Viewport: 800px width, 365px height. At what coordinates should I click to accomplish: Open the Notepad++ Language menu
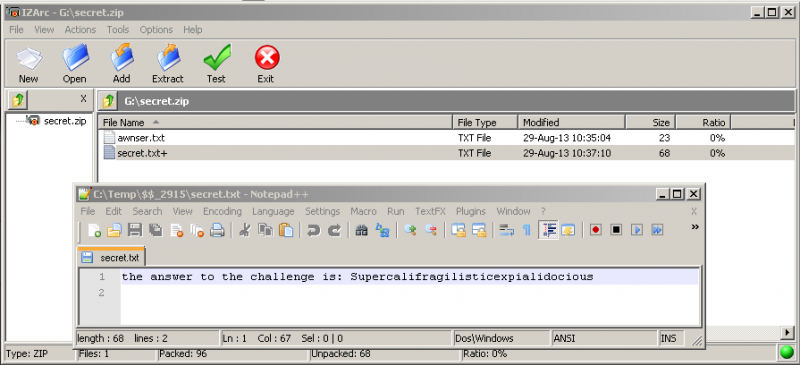(x=273, y=211)
